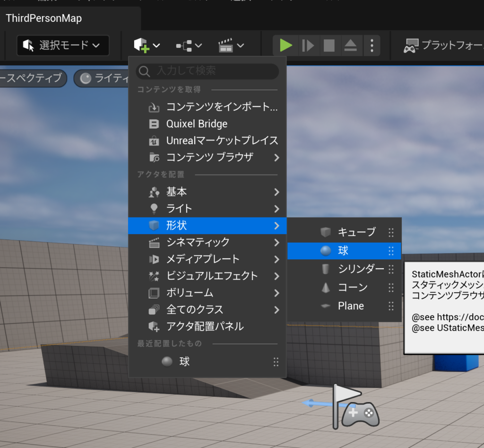Screen dimensions: 484x448
Task: Click the Stop simulation icon
Action: pos(329,45)
